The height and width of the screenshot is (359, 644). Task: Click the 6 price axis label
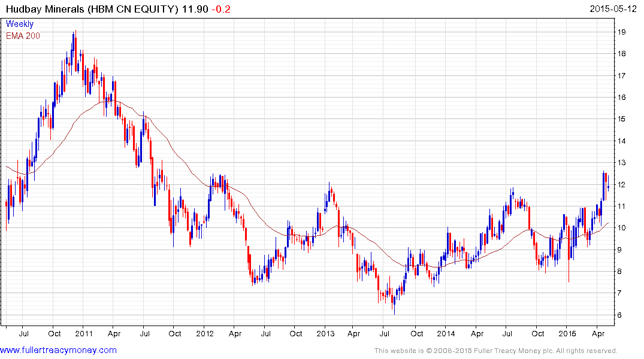[x=619, y=315]
